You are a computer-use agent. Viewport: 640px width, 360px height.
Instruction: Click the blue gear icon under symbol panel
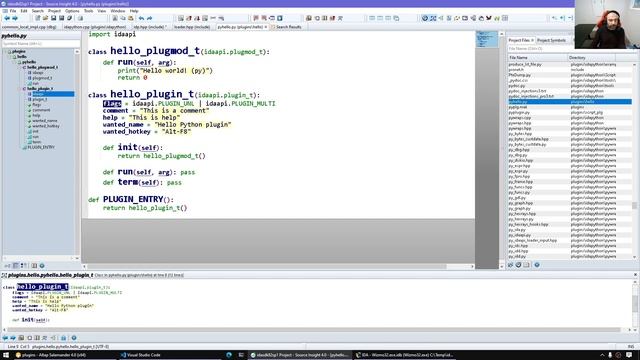pos(42,266)
